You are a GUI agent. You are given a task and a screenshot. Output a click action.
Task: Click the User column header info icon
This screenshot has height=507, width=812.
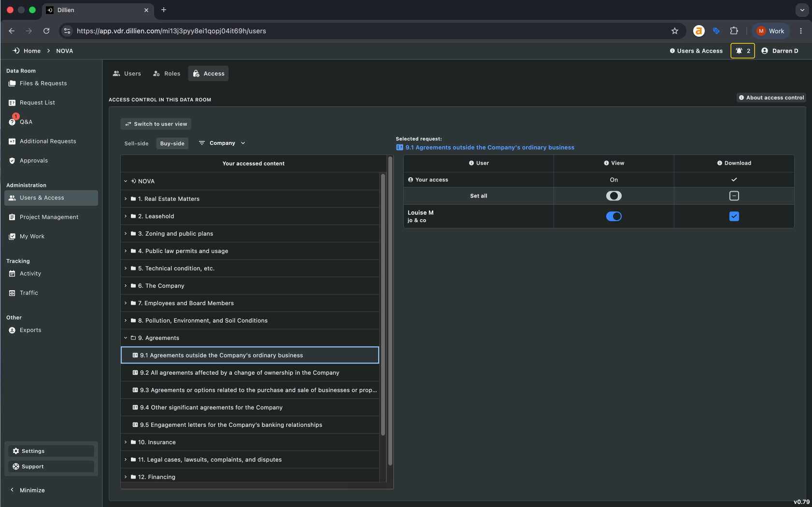coord(471,163)
